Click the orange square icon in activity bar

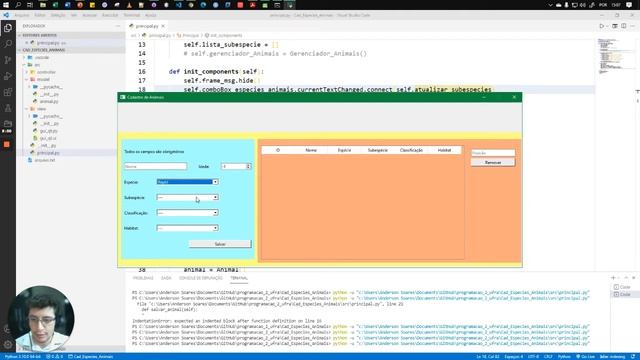tap(7, 144)
